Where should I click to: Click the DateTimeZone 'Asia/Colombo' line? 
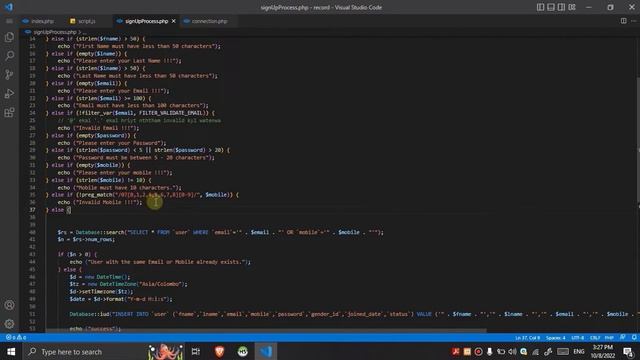[x=128, y=284]
